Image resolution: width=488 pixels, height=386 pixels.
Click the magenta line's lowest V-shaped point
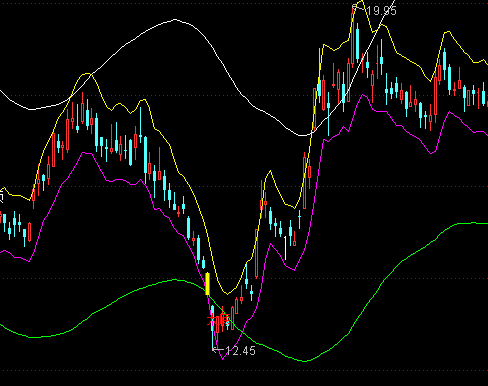[x=223, y=359]
